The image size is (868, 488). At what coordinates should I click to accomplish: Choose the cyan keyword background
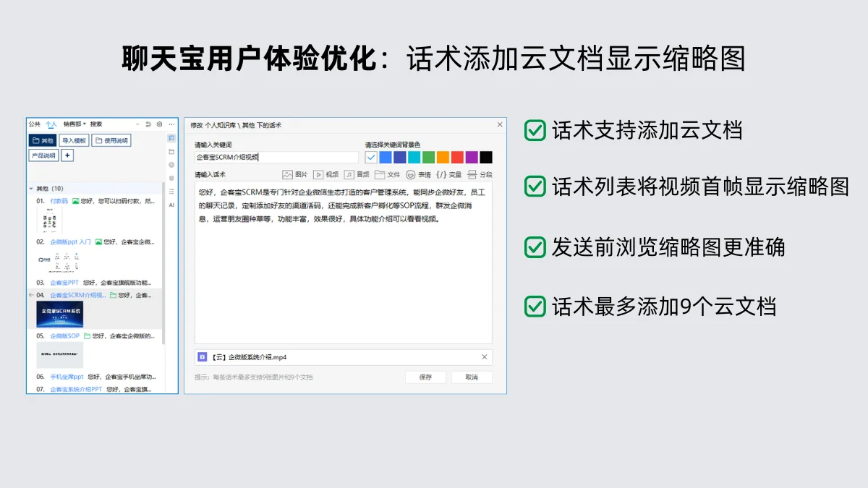[x=414, y=157]
